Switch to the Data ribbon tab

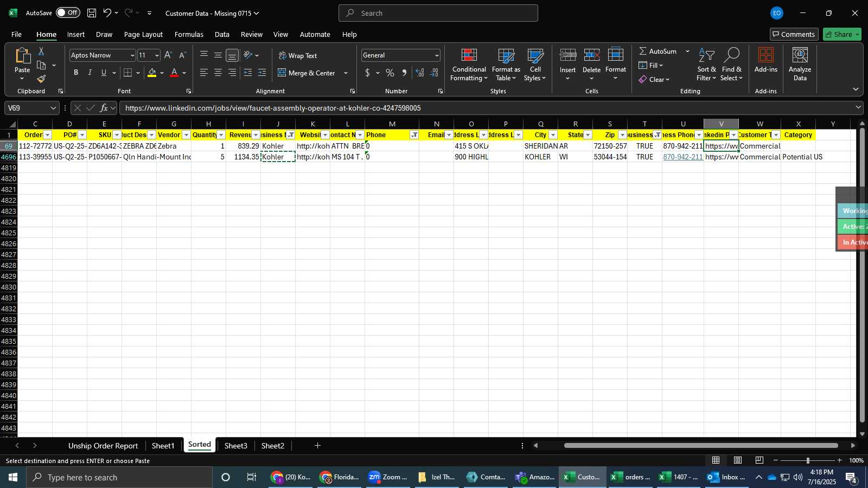[x=222, y=34]
